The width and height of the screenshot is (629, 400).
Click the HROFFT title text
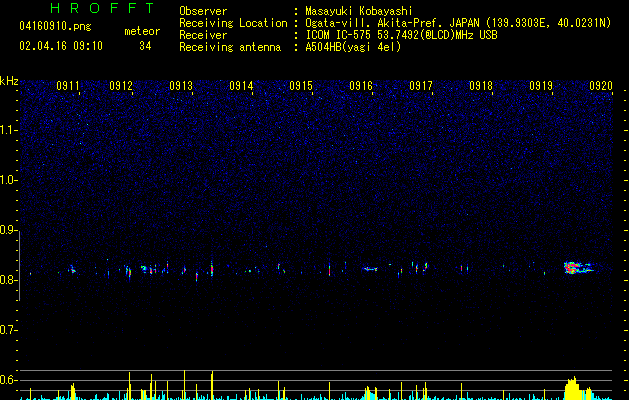pyautogui.click(x=102, y=8)
